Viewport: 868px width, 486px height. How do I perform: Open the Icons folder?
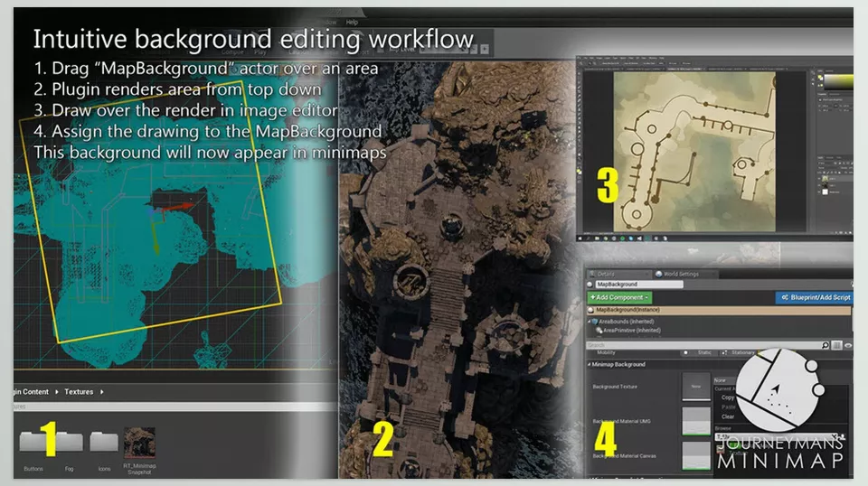103,444
